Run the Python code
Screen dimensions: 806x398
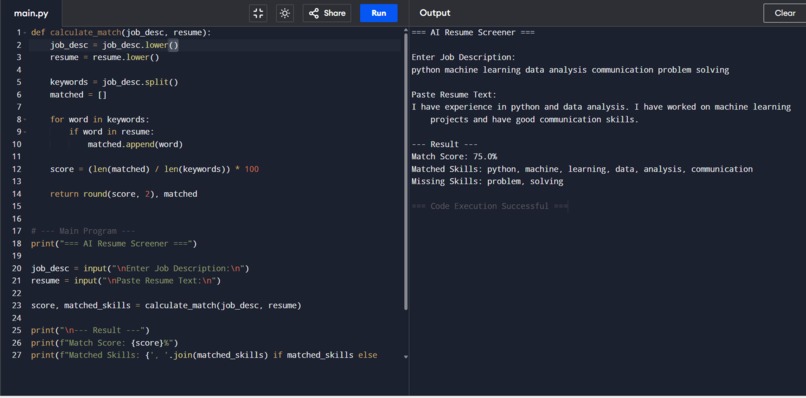pos(379,13)
